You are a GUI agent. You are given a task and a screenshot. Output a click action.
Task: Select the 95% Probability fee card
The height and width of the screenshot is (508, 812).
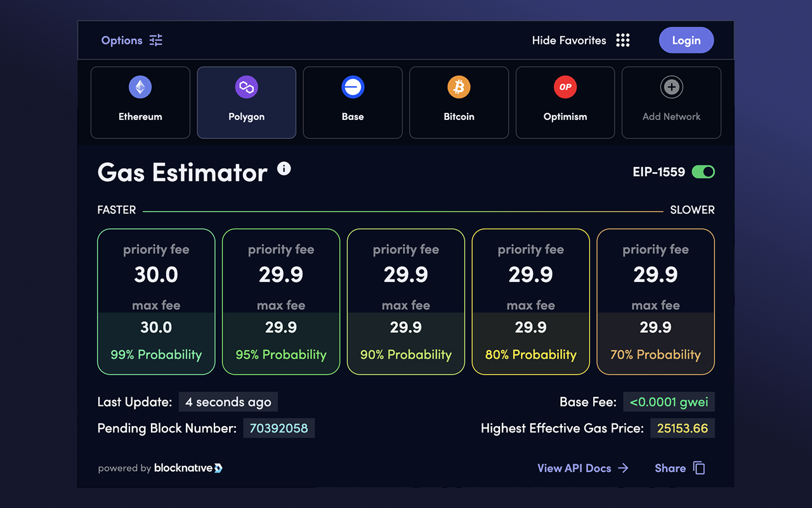281,302
